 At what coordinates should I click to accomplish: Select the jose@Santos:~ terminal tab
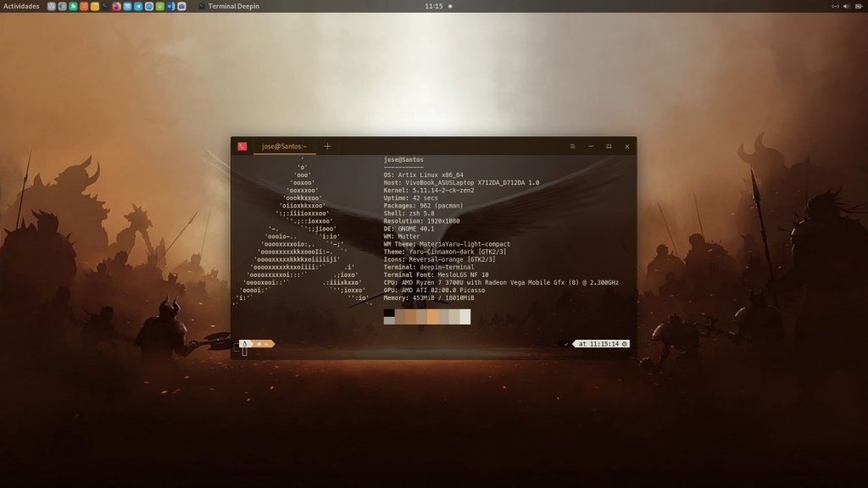point(284,147)
